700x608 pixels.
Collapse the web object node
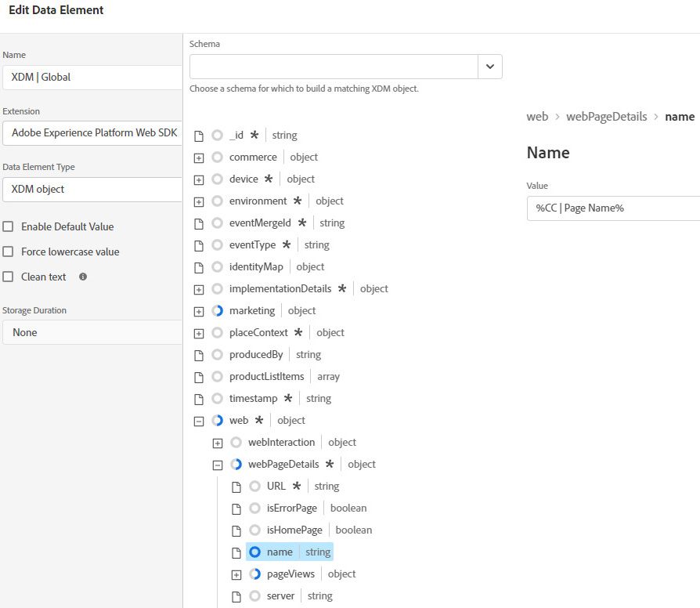(199, 420)
